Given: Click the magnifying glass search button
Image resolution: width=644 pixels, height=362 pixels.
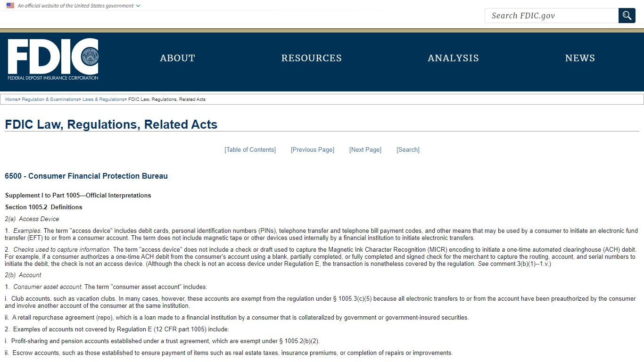Looking at the screenshot, I should click(627, 16).
